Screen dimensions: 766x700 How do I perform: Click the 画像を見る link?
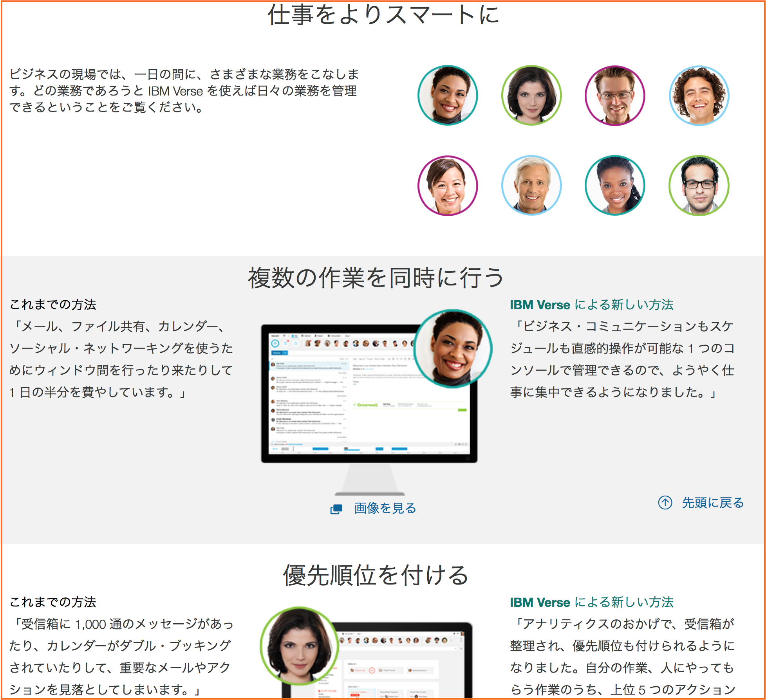(385, 508)
